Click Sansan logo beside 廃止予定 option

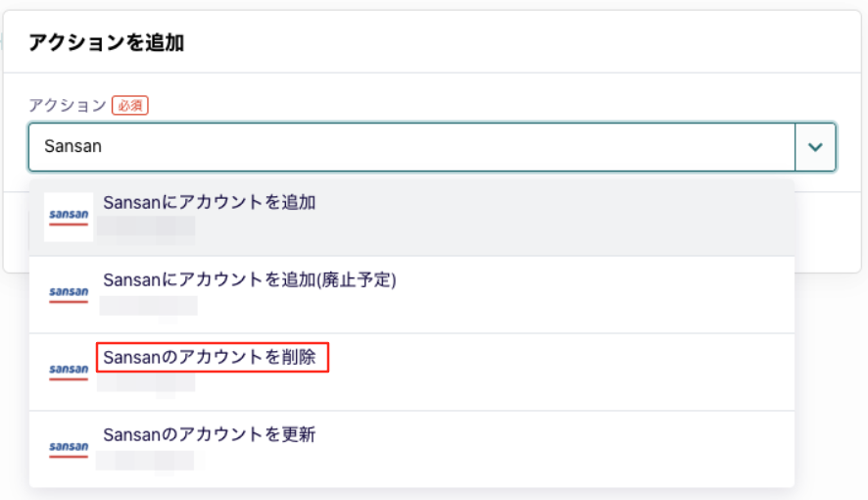69,294
